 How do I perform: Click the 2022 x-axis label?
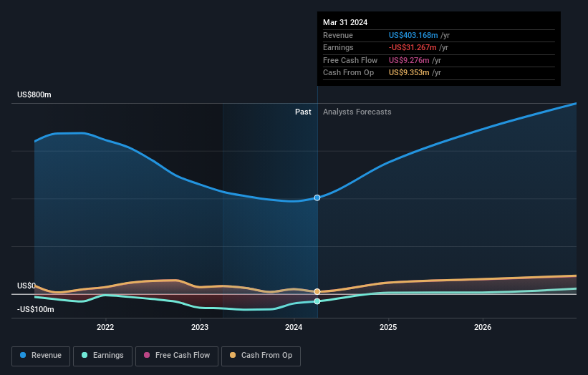(x=105, y=328)
